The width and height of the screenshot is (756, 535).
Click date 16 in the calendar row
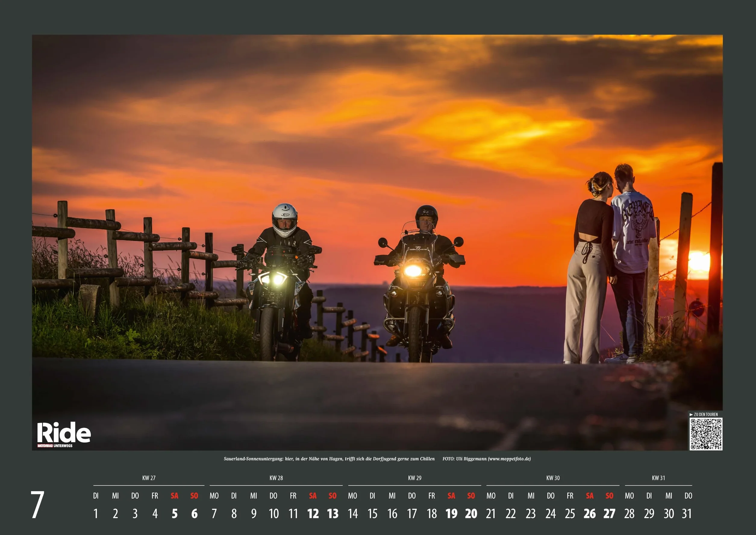pyautogui.click(x=392, y=514)
